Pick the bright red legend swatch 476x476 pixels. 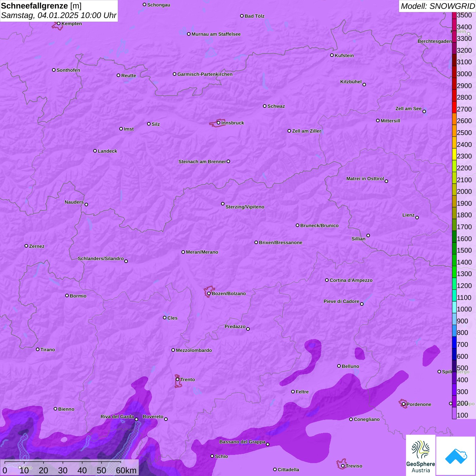454,107
